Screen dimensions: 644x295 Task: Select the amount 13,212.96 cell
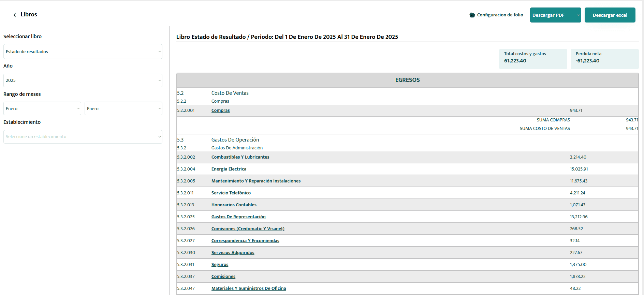[x=579, y=217]
